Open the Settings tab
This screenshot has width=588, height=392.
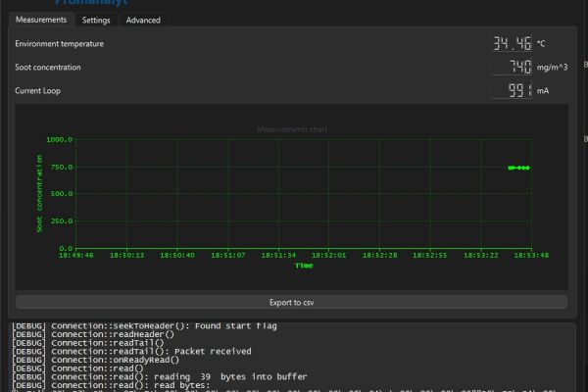pyautogui.click(x=96, y=21)
